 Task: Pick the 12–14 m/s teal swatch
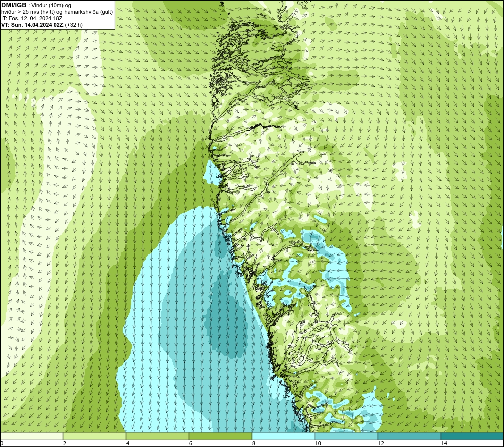pos(409,436)
